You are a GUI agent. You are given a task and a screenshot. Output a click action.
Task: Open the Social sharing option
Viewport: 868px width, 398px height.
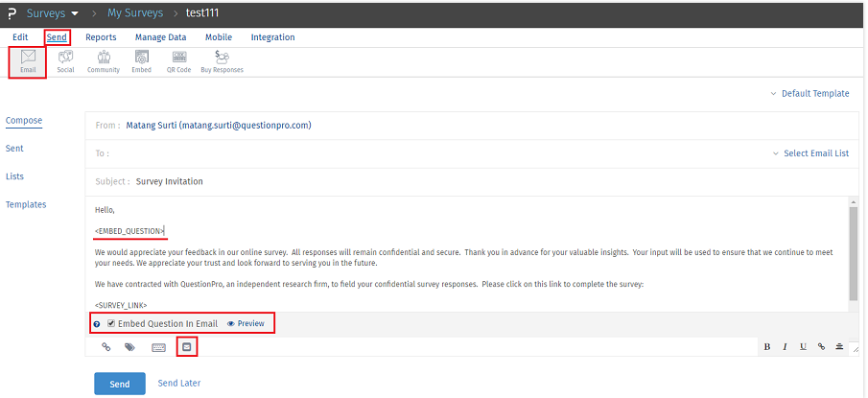coord(65,61)
